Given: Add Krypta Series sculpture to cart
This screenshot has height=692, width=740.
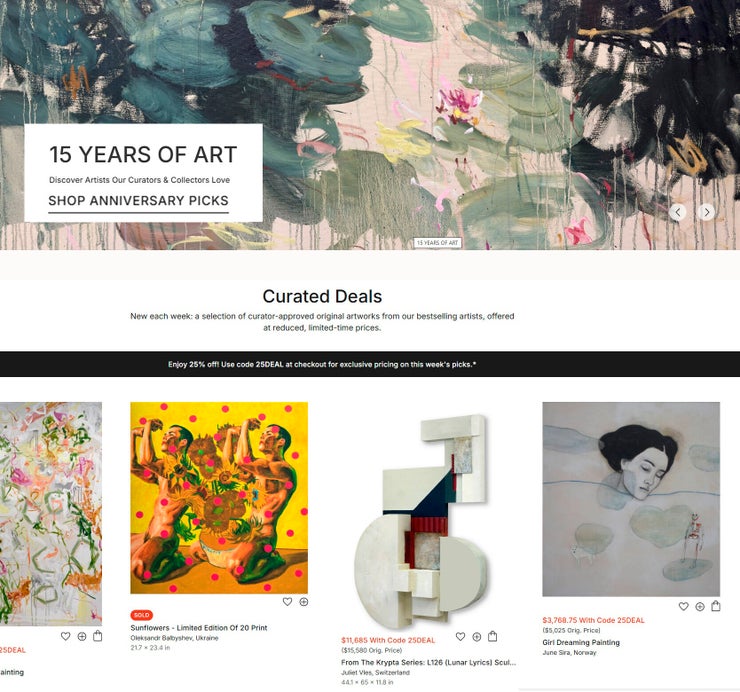Looking at the screenshot, I should [493, 636].
